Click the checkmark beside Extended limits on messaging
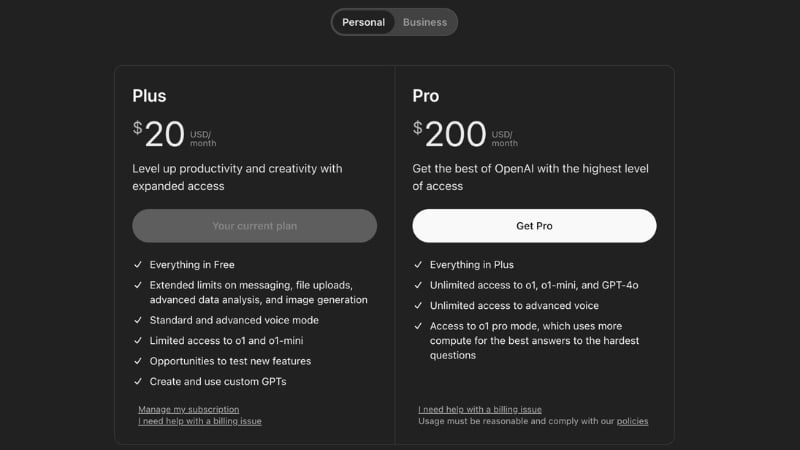The width and height of the screenshot is (800, 450). (x=138, y=285)
